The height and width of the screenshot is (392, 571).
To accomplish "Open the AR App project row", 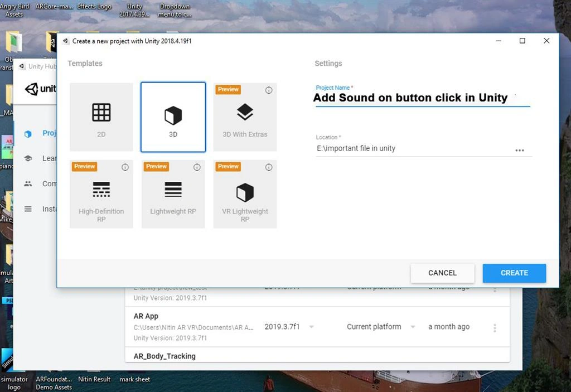I will point(317,327).
